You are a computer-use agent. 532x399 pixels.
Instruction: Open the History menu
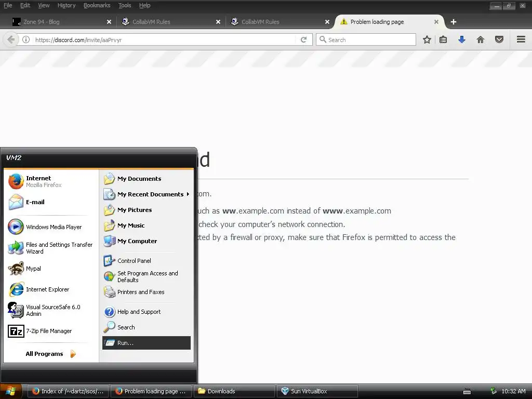pyautogui.click(x=66, y=5)
